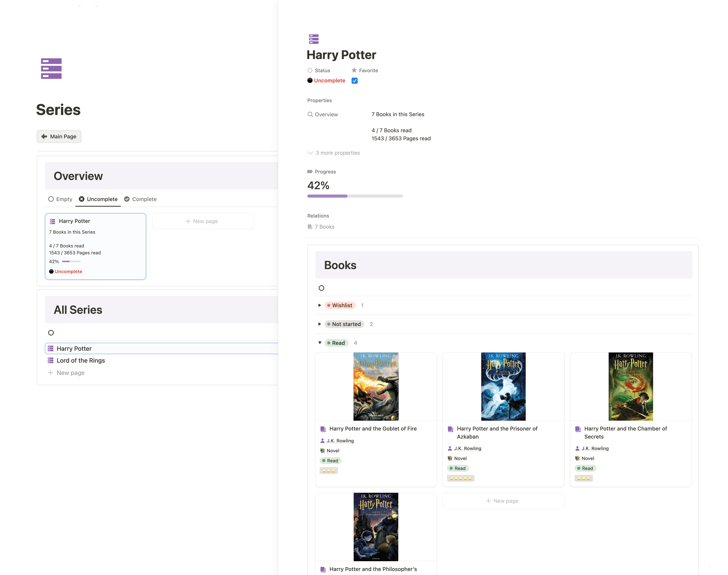Click the Harry Potter page header icon
This screenshot has width=728, height=575.
(314, 39)
